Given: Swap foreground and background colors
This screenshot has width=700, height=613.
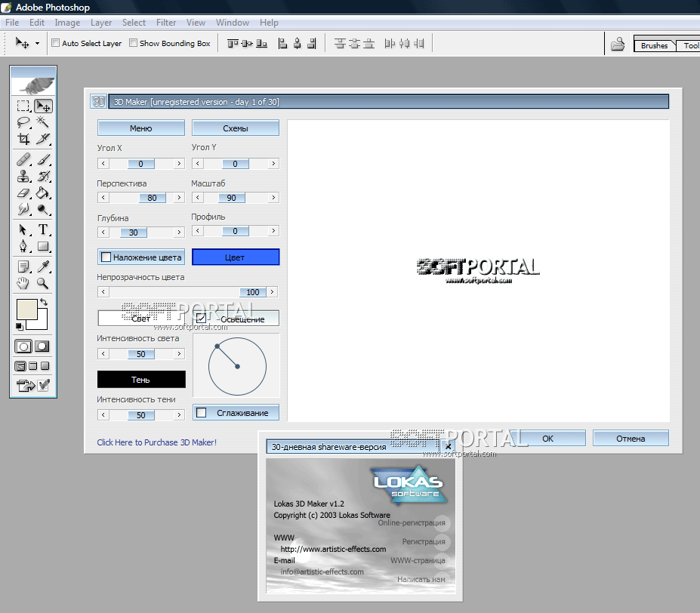Looking at the screenshot, I should point(44,302).
